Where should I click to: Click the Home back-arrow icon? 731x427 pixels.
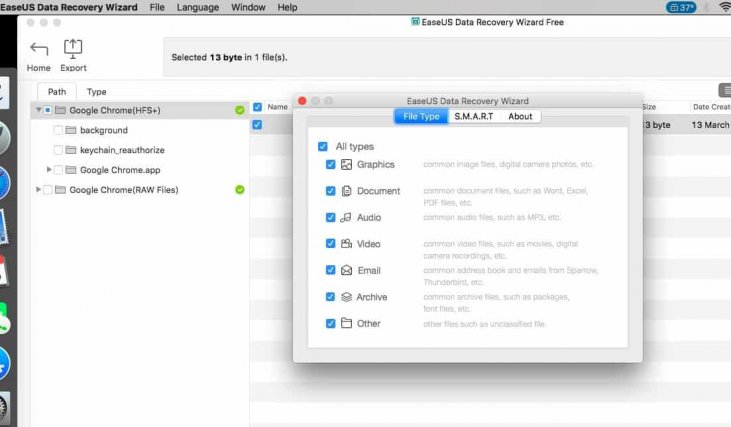(x=39, y=49)
